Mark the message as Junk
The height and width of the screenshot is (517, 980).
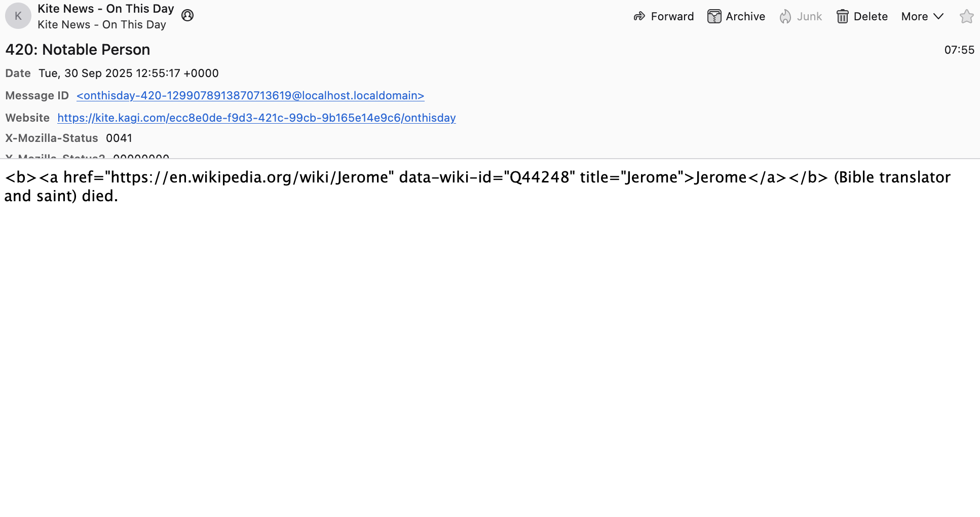(x=809, y=16)
